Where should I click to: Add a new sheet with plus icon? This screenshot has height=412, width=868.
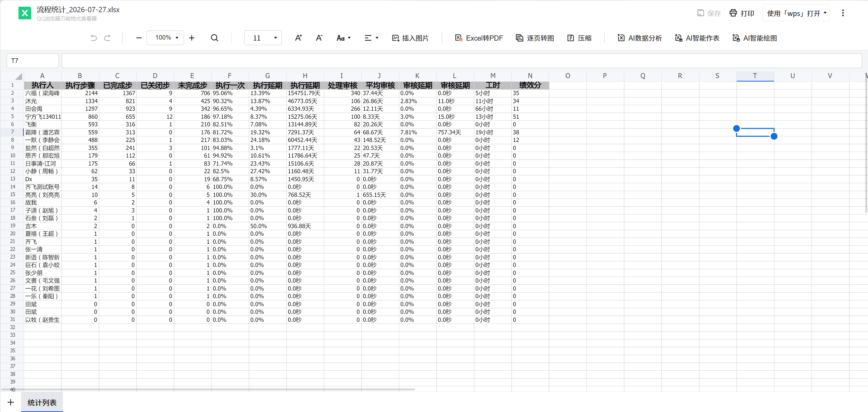tap(11, 402)
